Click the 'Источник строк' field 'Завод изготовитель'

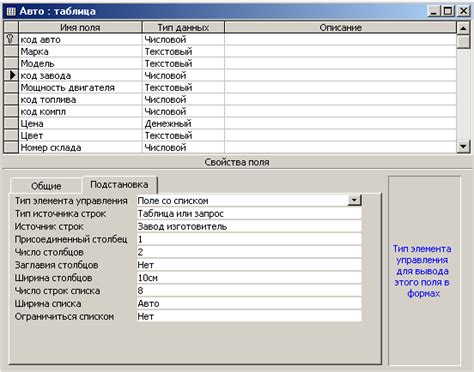click(249, 226)
